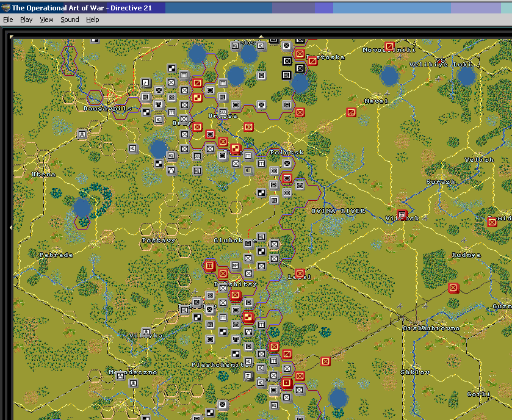Image resolution: width=512 pixels, height=420 pixels.
Task: Click the Velizh city label
Action: [479, 159]
